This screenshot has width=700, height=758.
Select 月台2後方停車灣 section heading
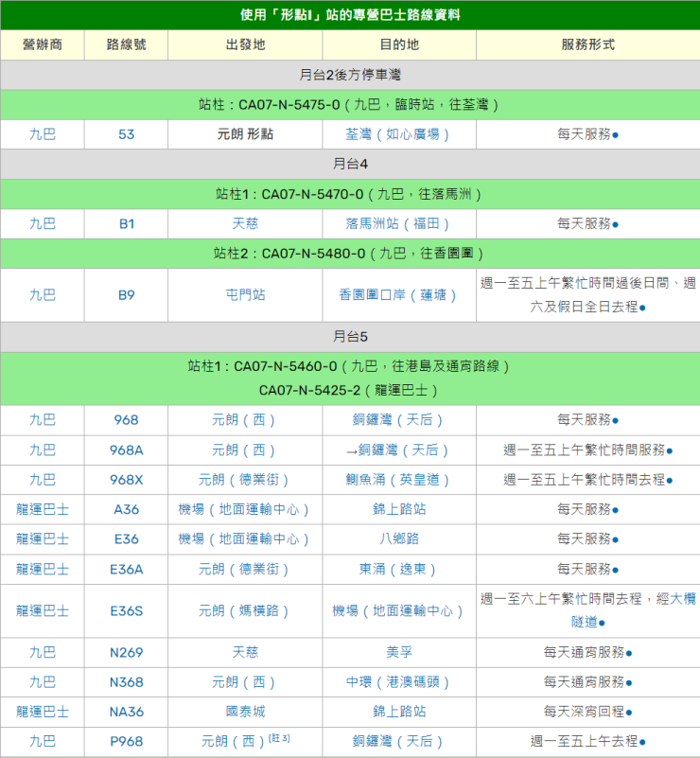350,75
